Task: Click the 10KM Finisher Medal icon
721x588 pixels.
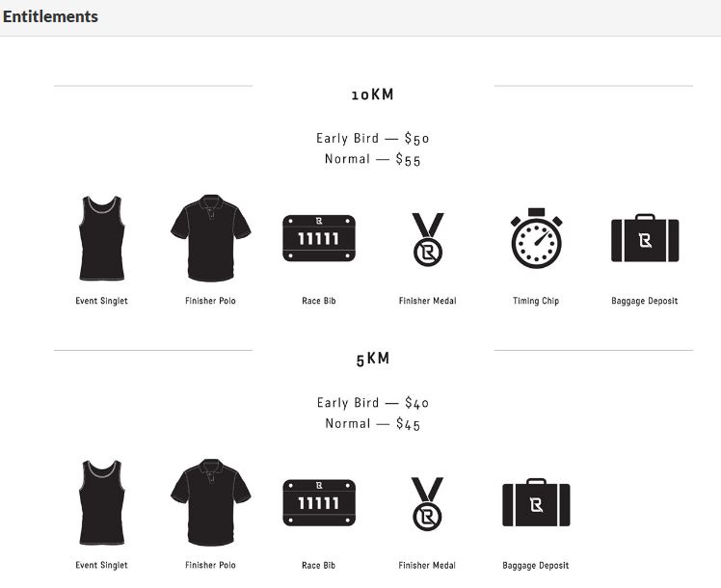Action: (x=428, y=239)
